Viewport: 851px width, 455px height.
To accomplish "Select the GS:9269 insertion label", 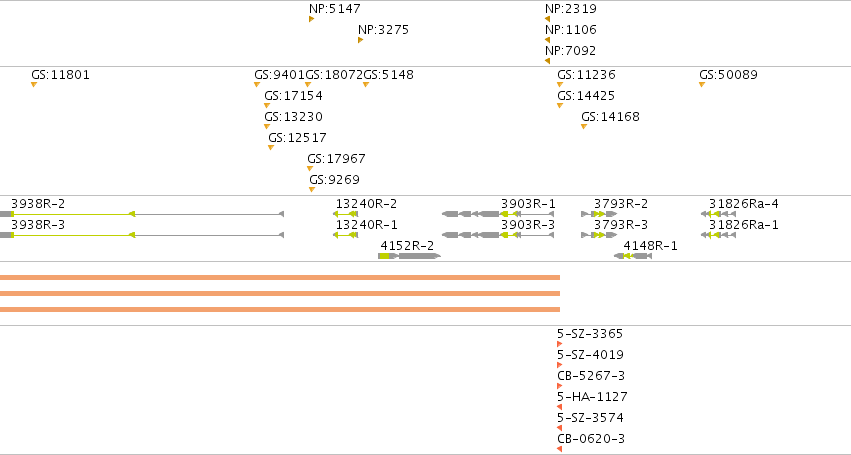I will pos(334,180).
